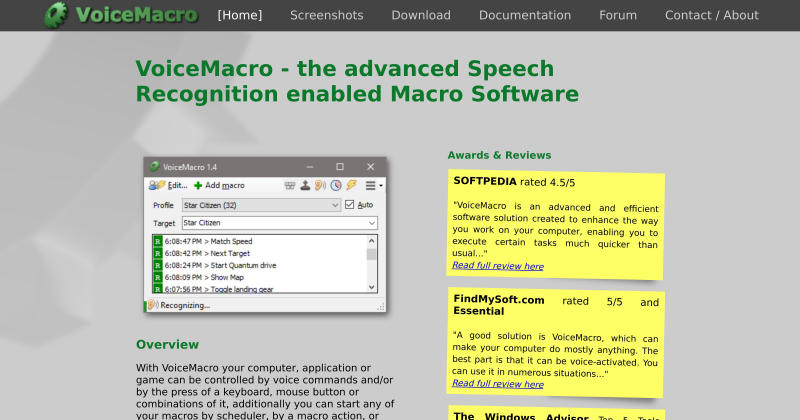
Task: Select '6:08:09 PM > Show Map' log entry
Action: tap(204, 278)
